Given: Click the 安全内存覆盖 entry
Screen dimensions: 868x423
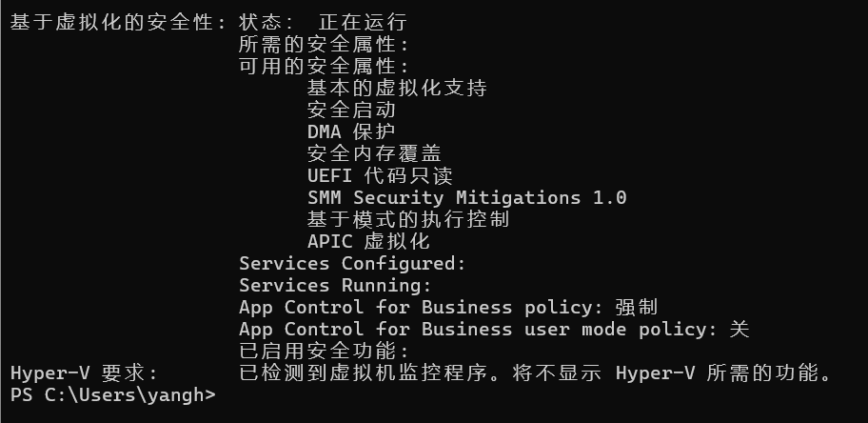Looking at the screenshot, I should click(x=374, y=153).
